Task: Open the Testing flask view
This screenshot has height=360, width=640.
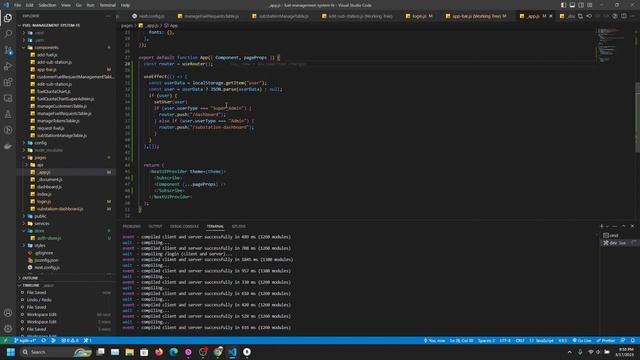Action: pyautogui.click(x=8, y=114)
